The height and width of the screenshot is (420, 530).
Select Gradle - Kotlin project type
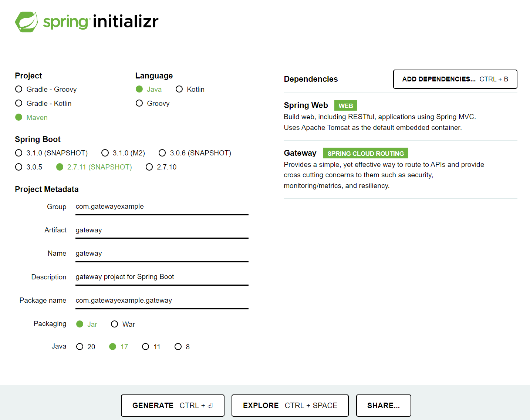tap(18, 103)
